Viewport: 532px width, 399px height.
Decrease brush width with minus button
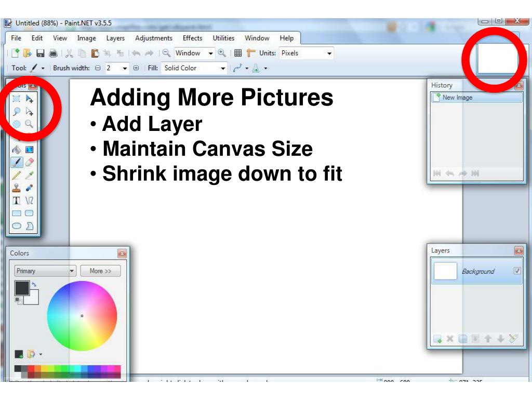[x=98, y=68]
